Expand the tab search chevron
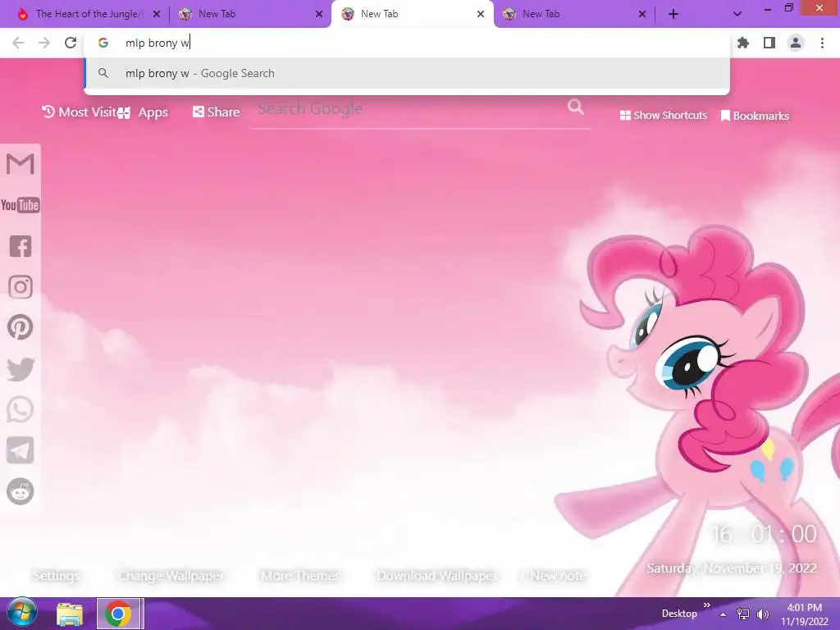The width and height of the screenshot is (840, 630). click(x=737, y=15)
